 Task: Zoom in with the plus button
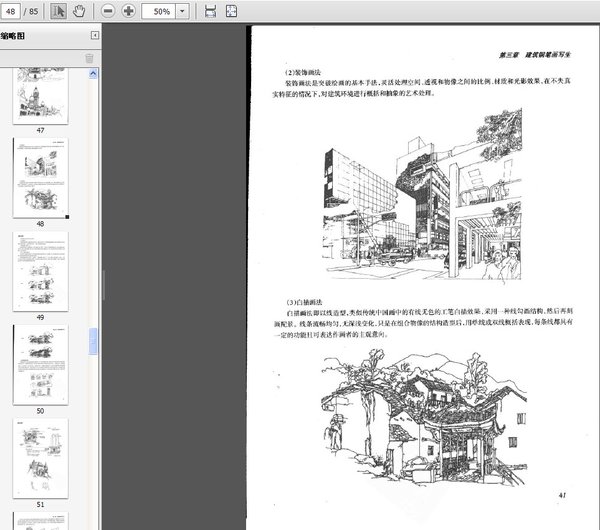click(x=129, y=11)
